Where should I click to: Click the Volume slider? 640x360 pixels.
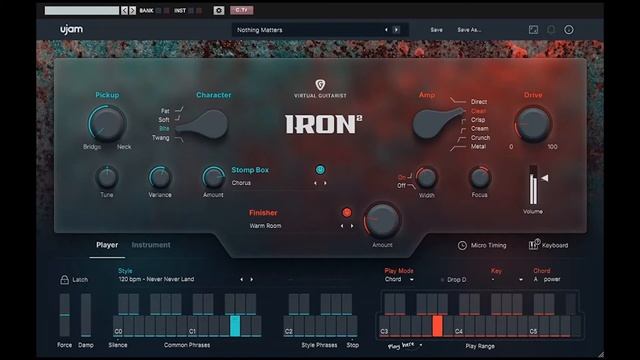(x=533, y=185)
